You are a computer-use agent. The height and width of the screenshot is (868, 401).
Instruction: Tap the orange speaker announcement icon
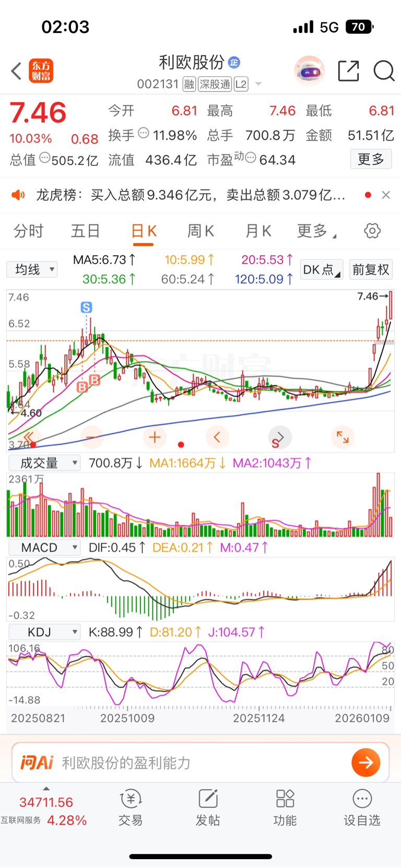tap(18, 195)
